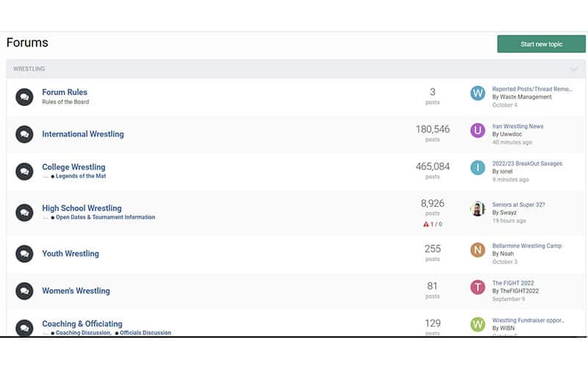Click Start new topic button
The height and width of the screenshot is (368, 588).
click(x=541, y=44)
